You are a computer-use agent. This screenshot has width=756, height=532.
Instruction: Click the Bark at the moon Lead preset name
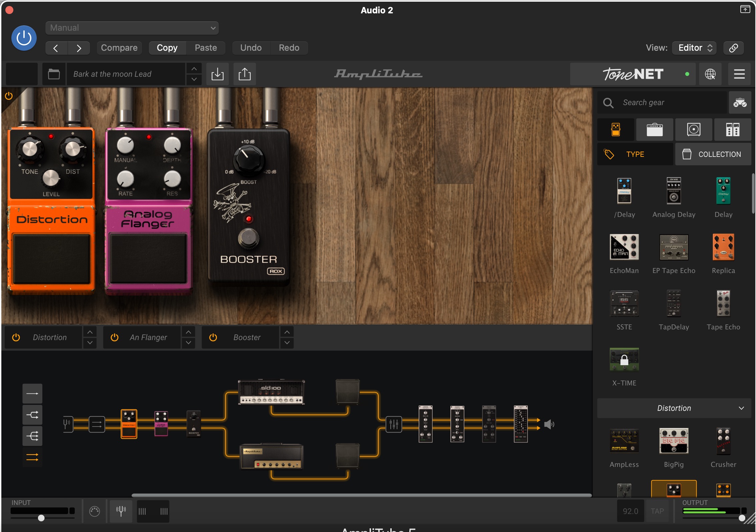pyautogui.click(x=126, y=74)
